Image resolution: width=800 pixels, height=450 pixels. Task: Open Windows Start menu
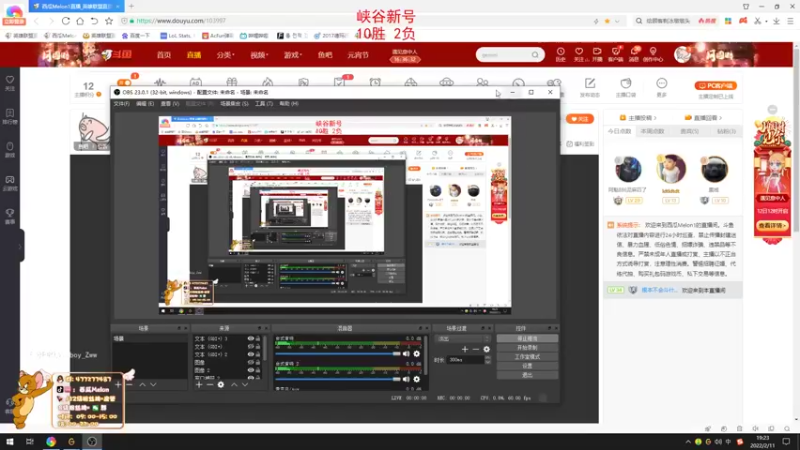tap(10, 441)
